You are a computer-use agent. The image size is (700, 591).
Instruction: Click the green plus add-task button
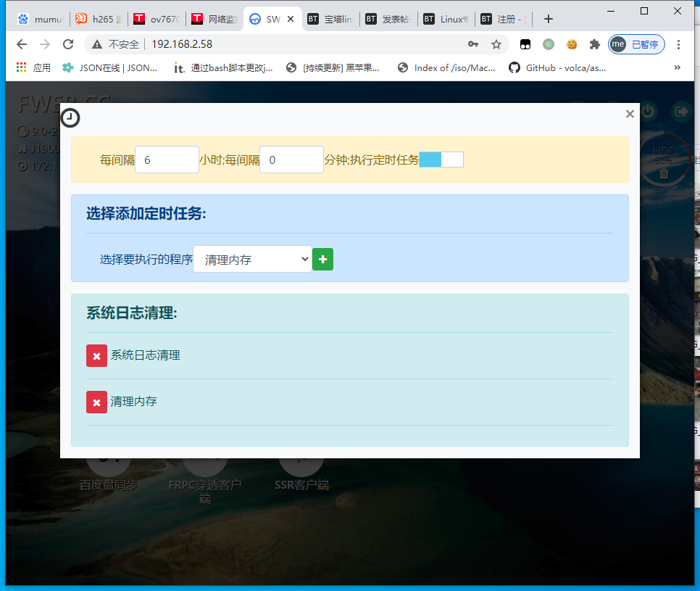[x=322, y=259]
